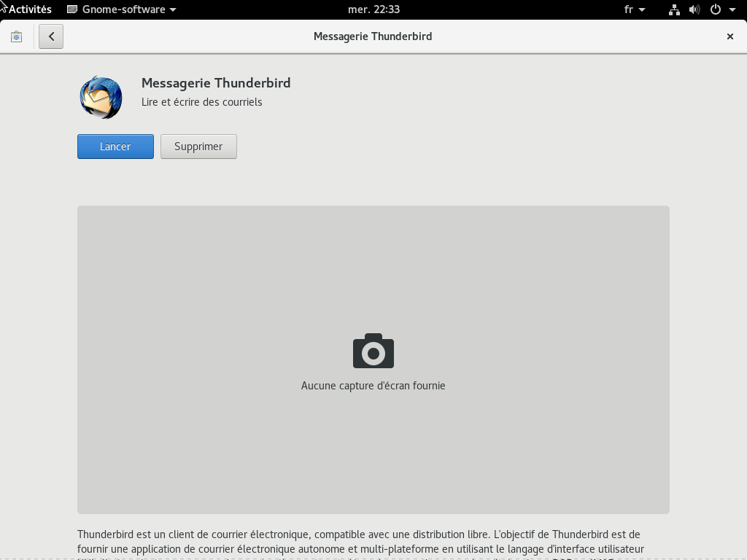Close the Gnome-software window
This screenshot has height=560, width=747.
tap(729, 36)
